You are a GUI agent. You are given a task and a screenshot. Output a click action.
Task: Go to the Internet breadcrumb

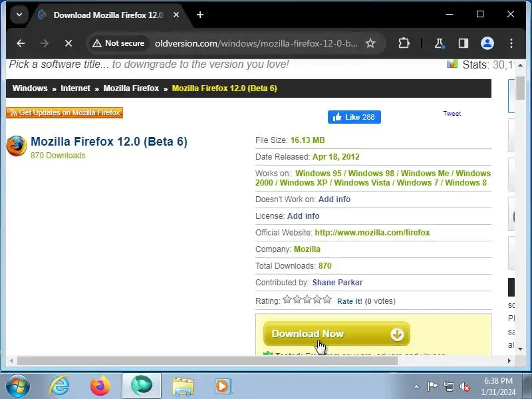click(75, 88)
